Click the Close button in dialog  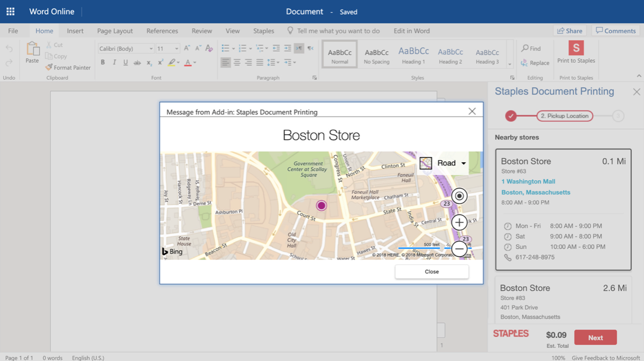point(431,272)
